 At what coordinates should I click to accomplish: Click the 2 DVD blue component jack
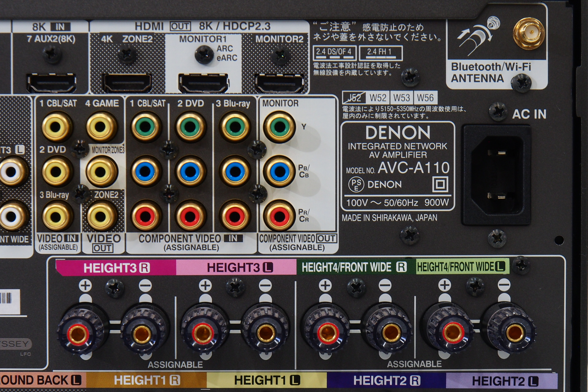click(x=190, y=171)
